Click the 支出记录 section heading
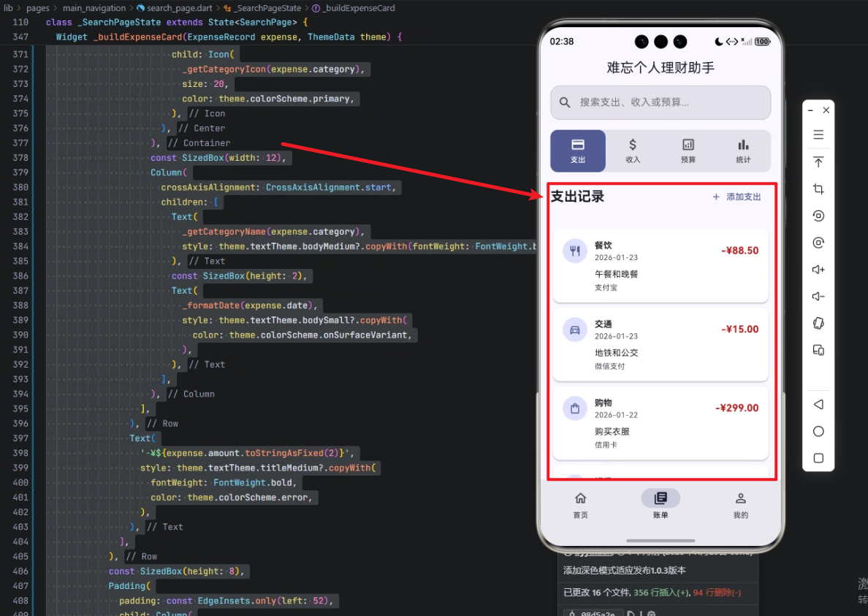 tap(576, 197)
